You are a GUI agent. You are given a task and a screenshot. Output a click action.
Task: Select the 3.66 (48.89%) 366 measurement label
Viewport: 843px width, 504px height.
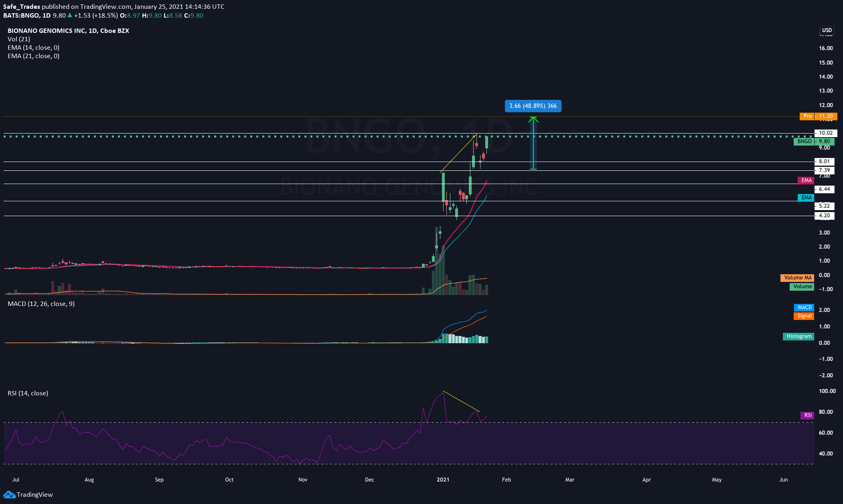click(533, 106)
